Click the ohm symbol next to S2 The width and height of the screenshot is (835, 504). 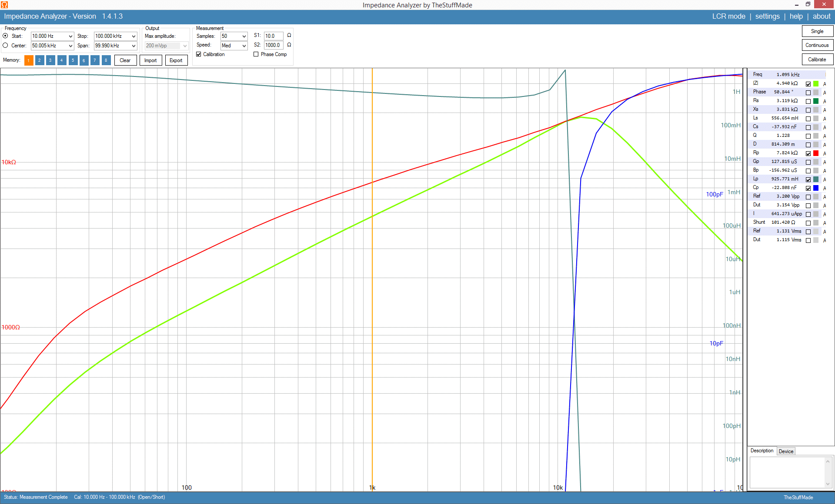[x=289, y=45]
